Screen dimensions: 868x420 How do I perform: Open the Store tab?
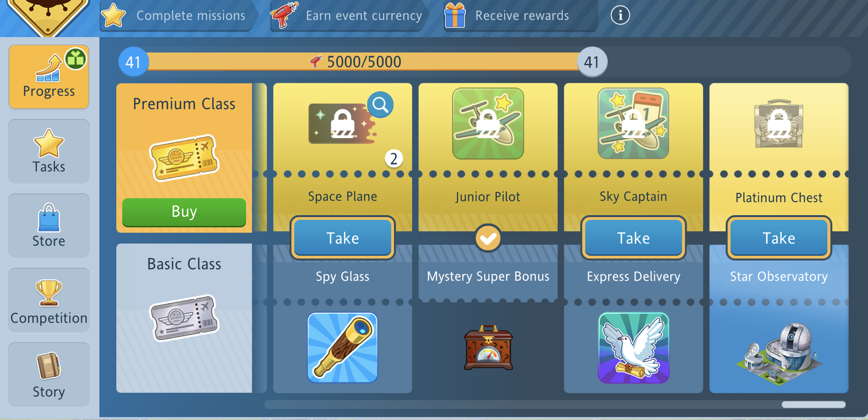click(x=49, y=225)
